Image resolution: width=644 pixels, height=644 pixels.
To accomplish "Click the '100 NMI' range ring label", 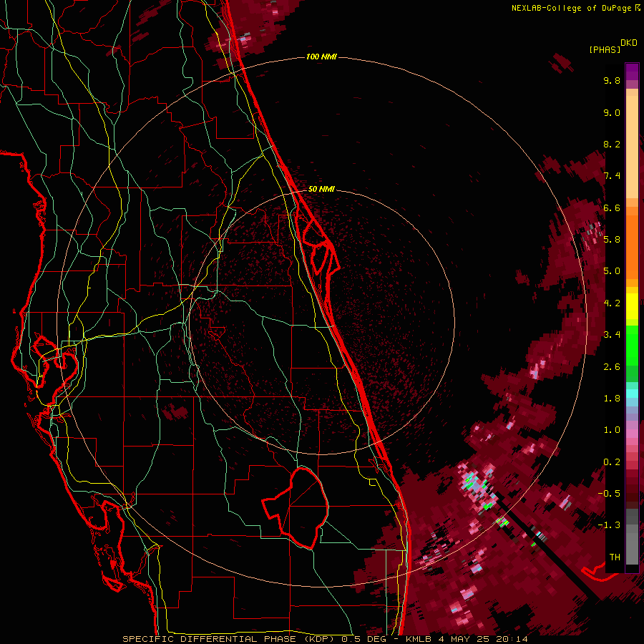I will point(321,57).
